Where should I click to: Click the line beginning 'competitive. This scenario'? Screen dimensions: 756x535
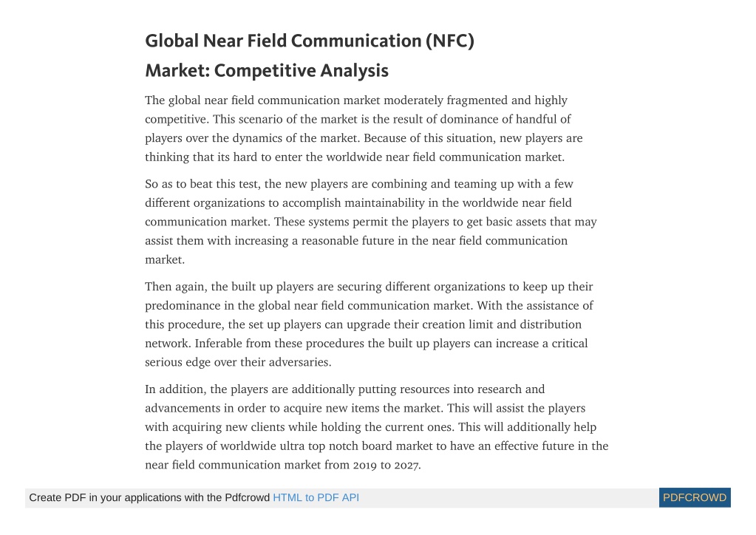(358, 120)
